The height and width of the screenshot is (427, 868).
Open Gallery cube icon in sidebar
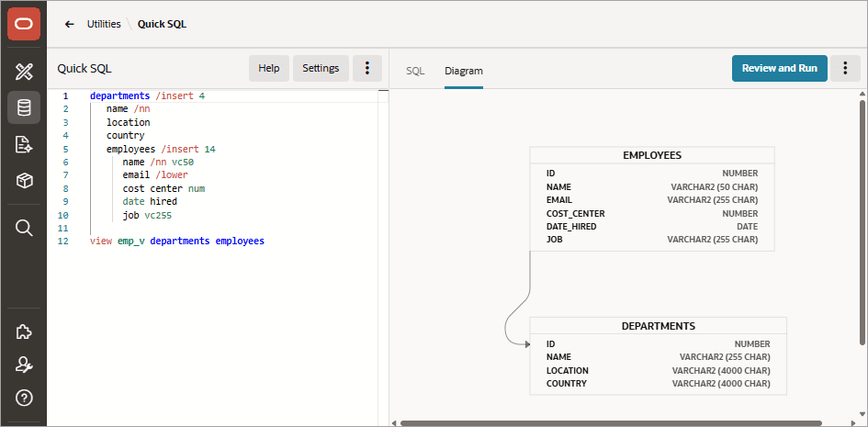[x=24, y=181]
